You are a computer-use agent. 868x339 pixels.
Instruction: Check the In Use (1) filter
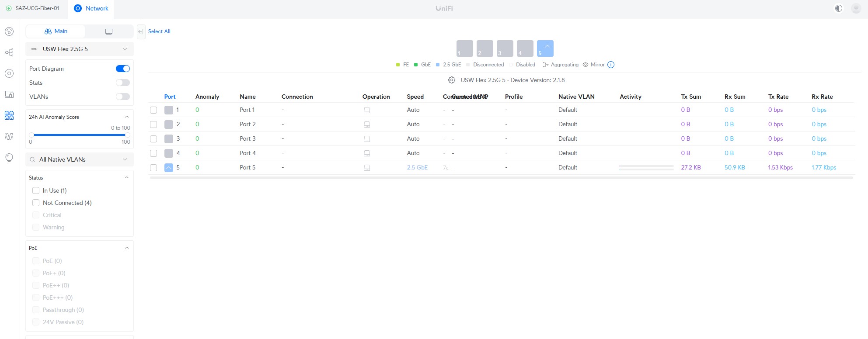click(x=36, y=190)
